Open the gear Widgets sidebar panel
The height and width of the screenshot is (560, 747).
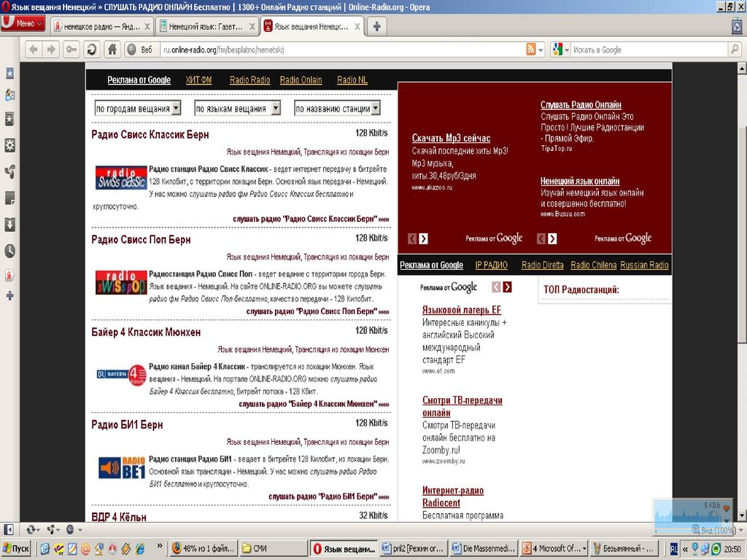(x=9, y=145)
